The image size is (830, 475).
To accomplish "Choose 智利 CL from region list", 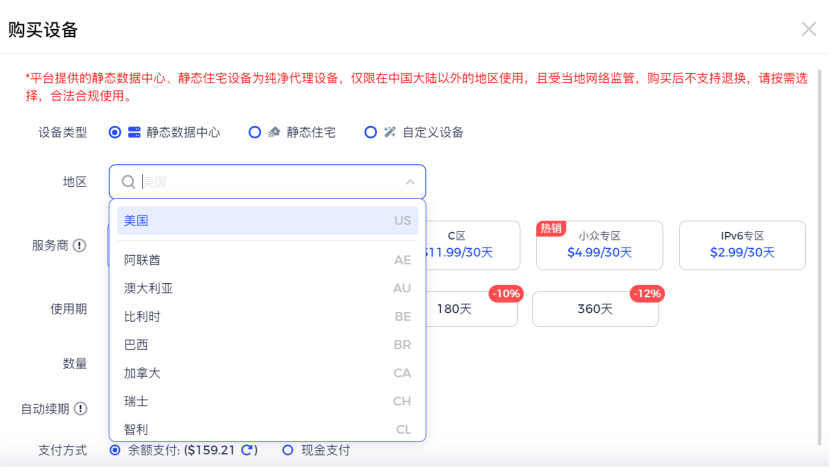I will pyautogui.click(x=267, y=428).
